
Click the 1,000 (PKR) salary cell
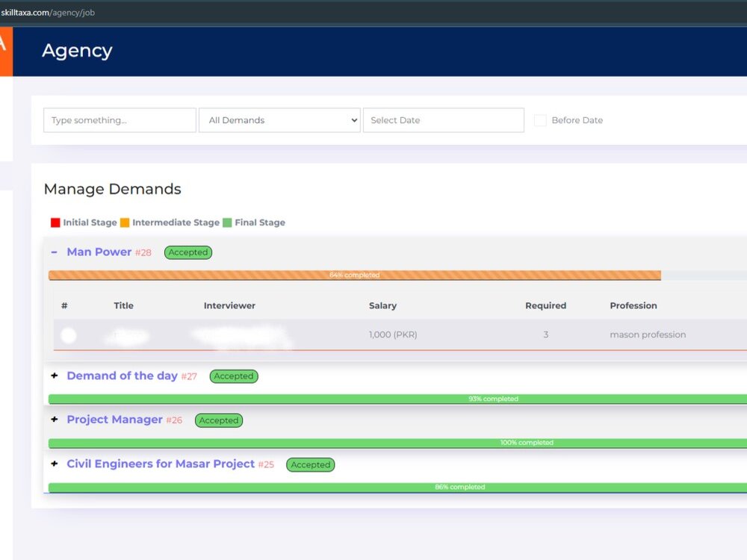point(393,335)
